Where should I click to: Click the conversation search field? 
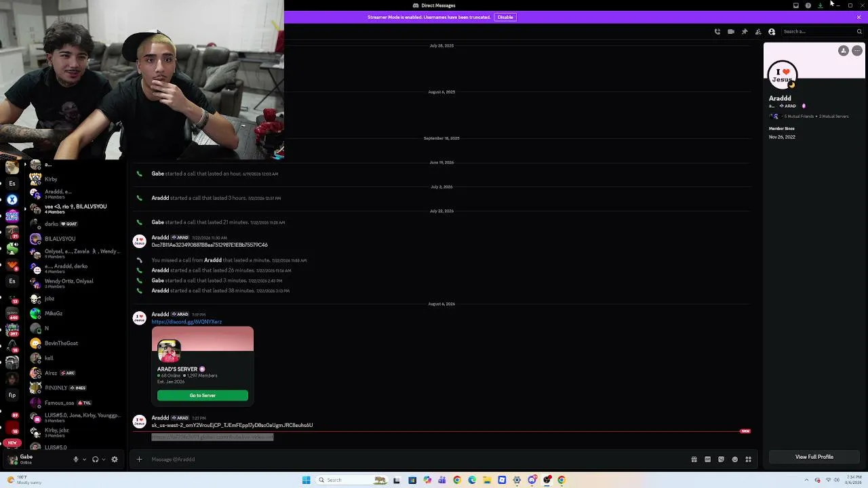(x=822, y=31)
